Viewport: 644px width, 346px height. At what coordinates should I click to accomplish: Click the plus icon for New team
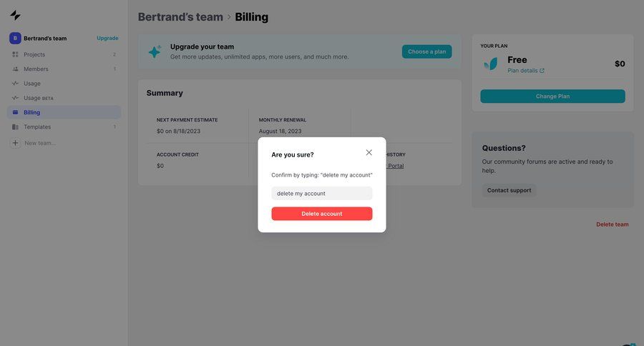(x=15, y=143)
